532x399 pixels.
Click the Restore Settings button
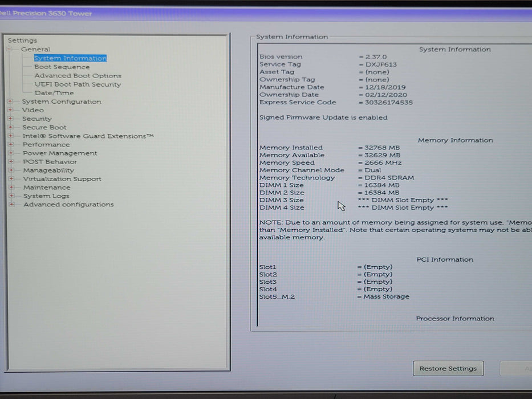(448, 368)
